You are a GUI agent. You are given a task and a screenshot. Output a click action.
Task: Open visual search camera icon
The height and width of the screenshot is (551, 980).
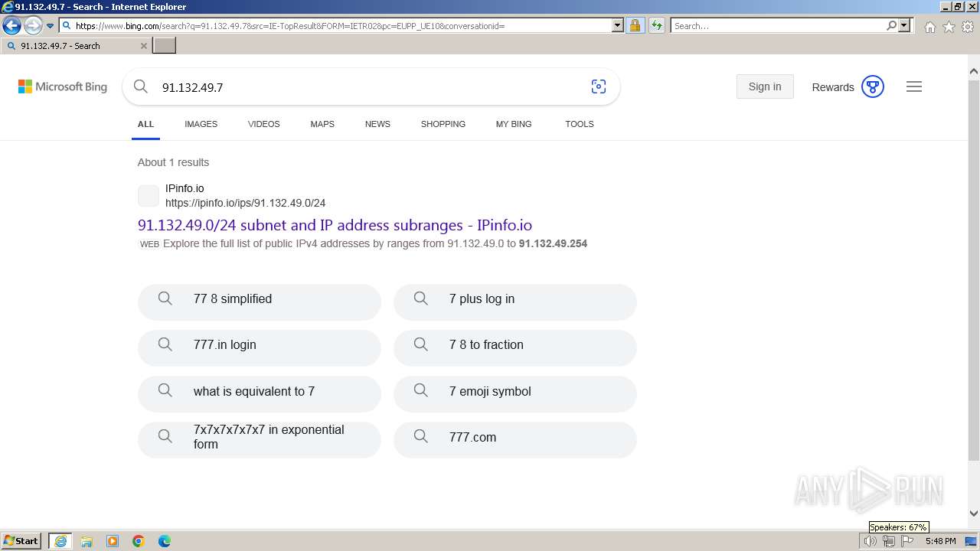pyautogui.click(x=599, y=86)
